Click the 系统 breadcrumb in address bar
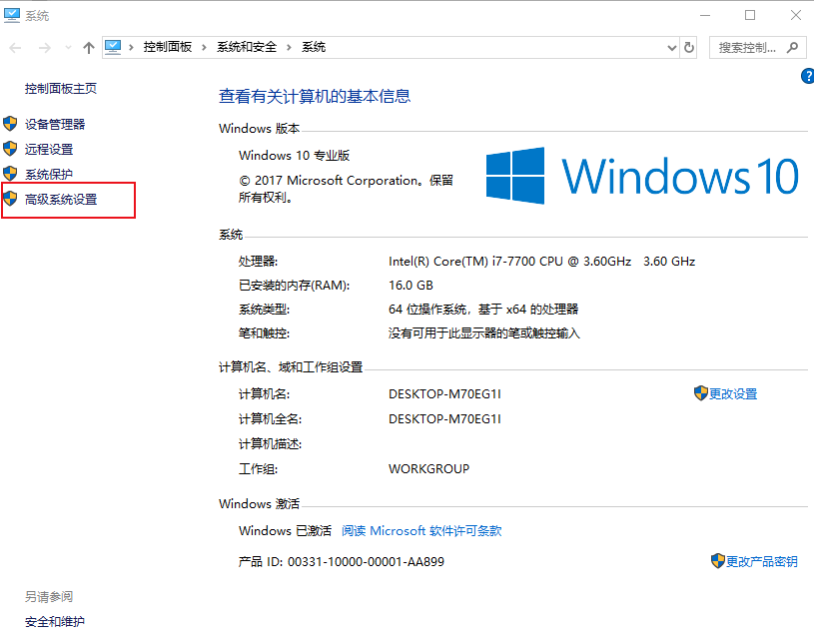Screen dimensions: 814x644 314,47
